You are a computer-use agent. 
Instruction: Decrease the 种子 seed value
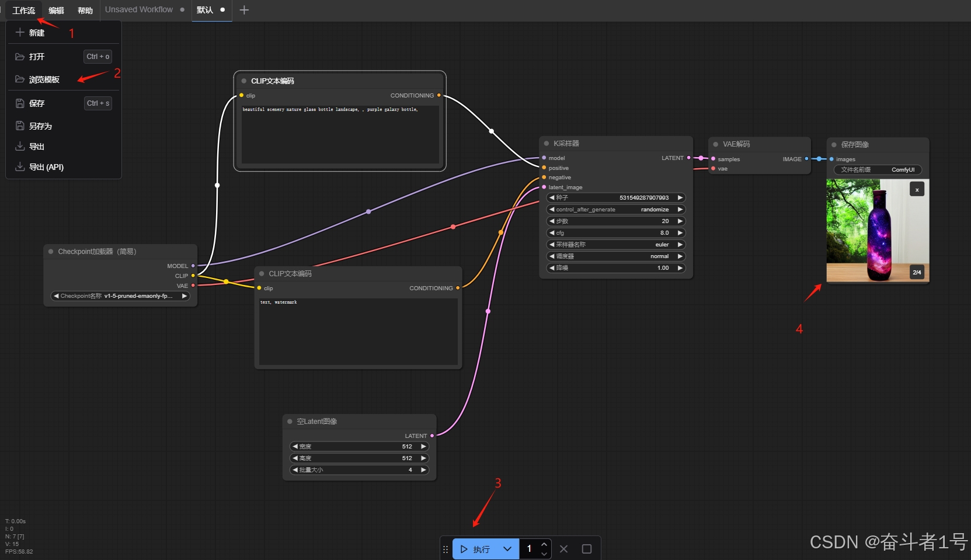click(552, 198)
